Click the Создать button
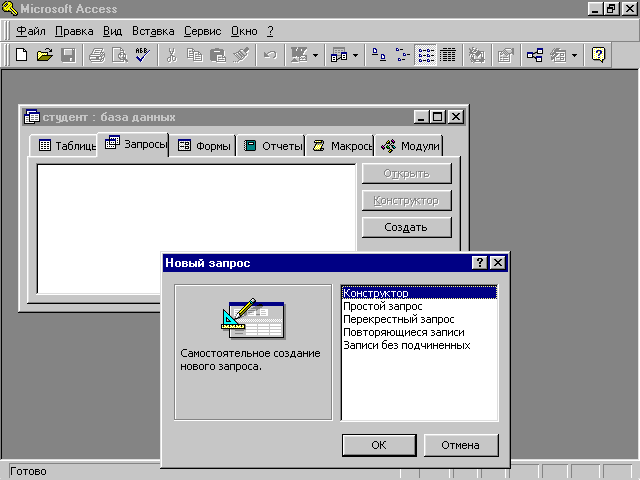The height and width of the screenshot is (480, 640). coord(407,227)
